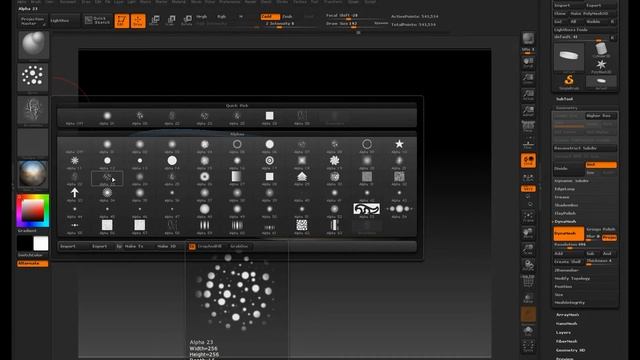The width and height of the screenshot is (640, 360).
Task: Expand the SubTool section
Action: (x=564, y=99)
